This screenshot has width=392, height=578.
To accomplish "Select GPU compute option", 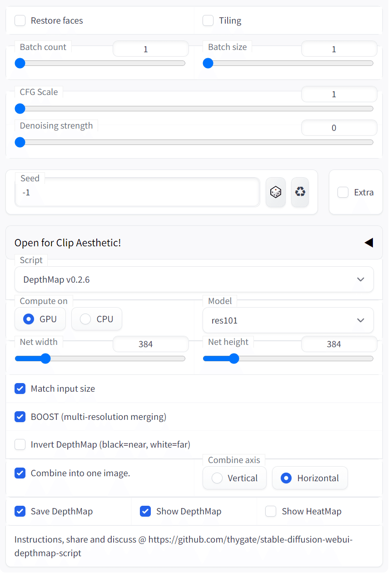I will pyautogui.click(x=29, y=319).
